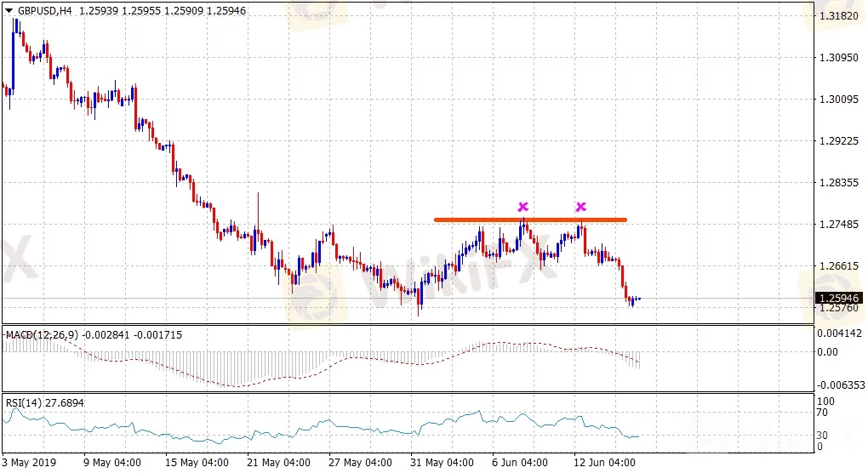The image size is (868, 473).
Task: Click the latest candle at chart's right end
Action: (x=637, y=299)
